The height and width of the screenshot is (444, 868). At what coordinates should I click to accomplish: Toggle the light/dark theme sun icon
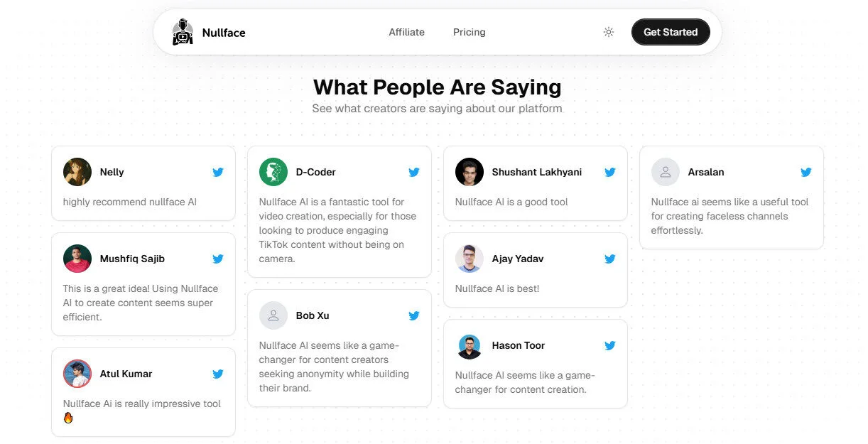(608, 32)
